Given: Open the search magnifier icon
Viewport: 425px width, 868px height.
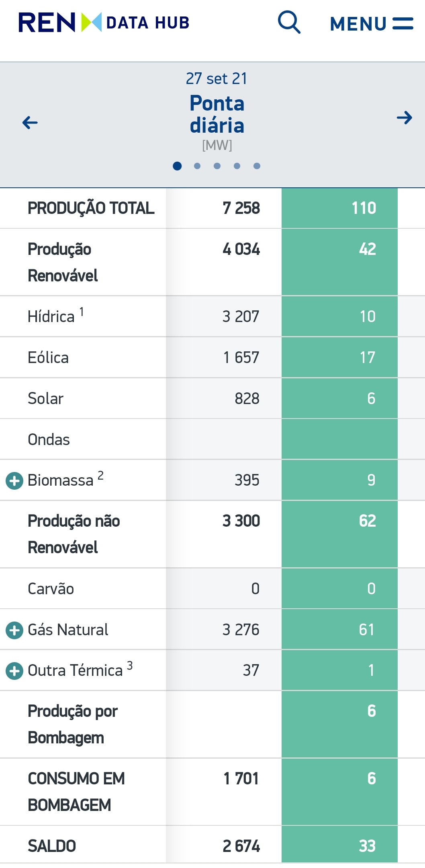Looking at the screenshot, I should pyautogui.click(x=289, y=23).
